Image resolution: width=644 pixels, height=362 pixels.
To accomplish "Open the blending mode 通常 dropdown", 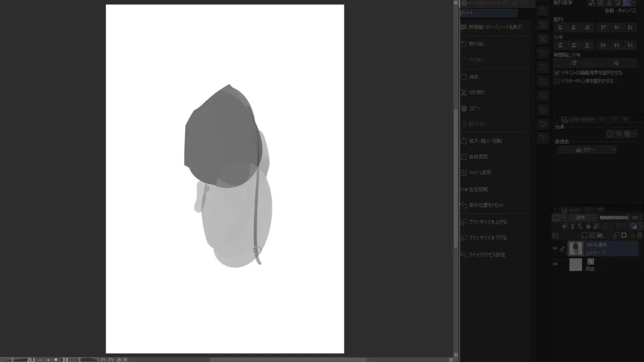I will [x=583, y=218].
